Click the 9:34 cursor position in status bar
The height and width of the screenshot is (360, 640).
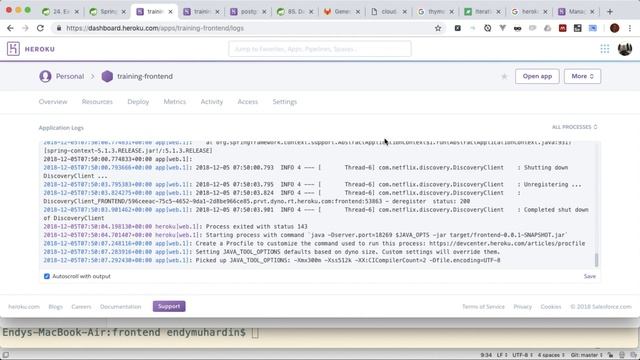[x=486, y=355]
